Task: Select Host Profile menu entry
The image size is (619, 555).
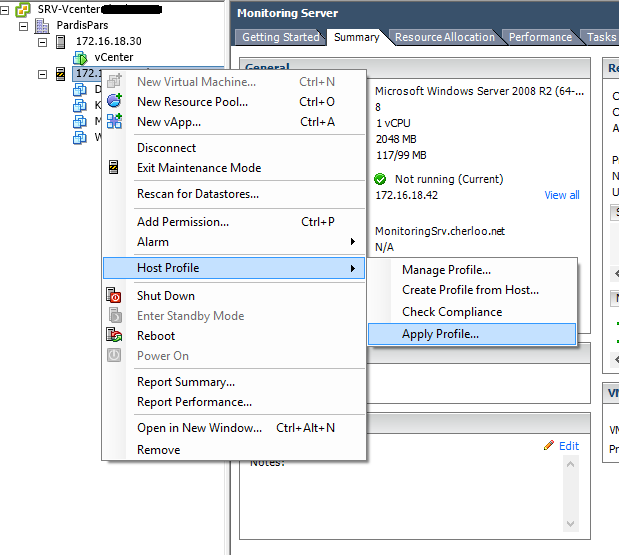Action: (234, 268)
